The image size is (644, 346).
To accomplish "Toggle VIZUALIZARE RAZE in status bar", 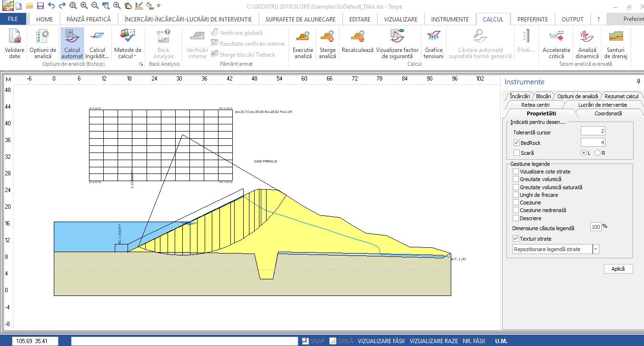I will (x=434, y=341).
